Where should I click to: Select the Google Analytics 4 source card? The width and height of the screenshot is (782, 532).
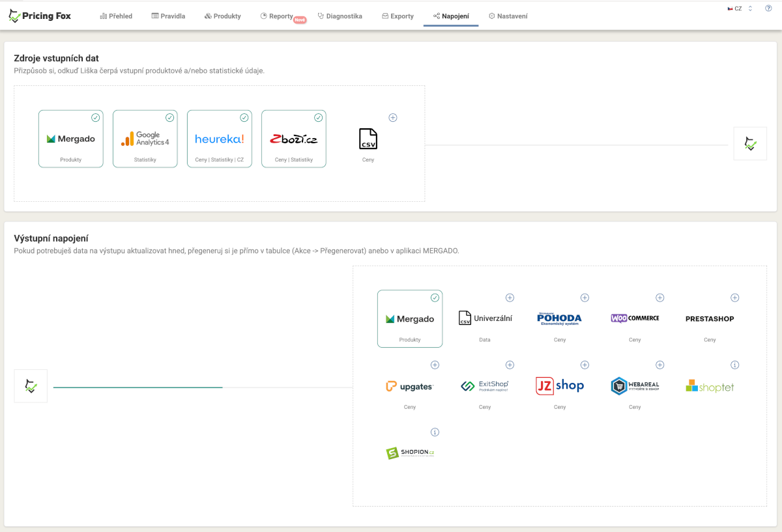(x=145, y=139)
